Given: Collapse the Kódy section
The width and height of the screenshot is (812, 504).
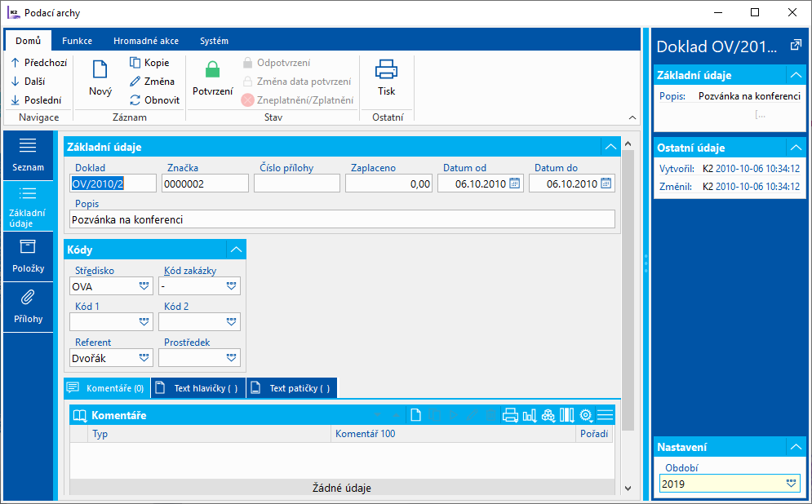Looking at the screenshot, I should click(236, 250).
